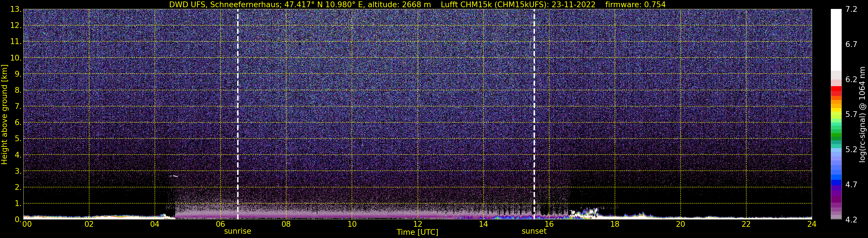Screen dimensions: 868x238
Task: Click height axis tick label '6.'
Action: (18, 123)
